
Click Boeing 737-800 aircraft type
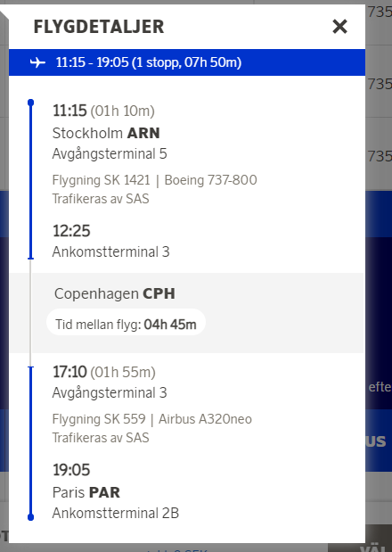pyautogui.click(x=210, y=180)
